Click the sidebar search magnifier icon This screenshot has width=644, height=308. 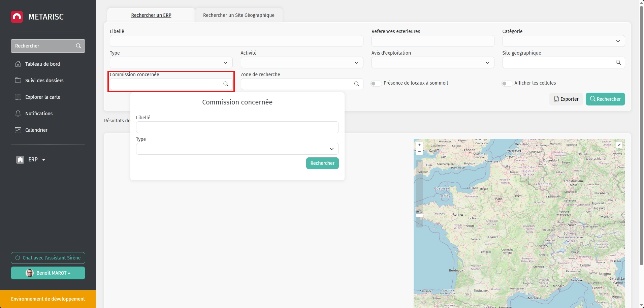[78, 46]
